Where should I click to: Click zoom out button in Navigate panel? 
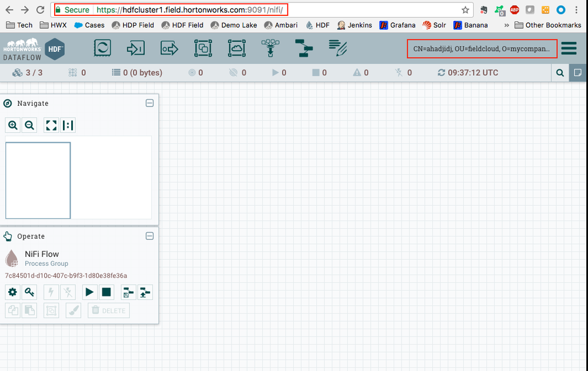(29, 125)
